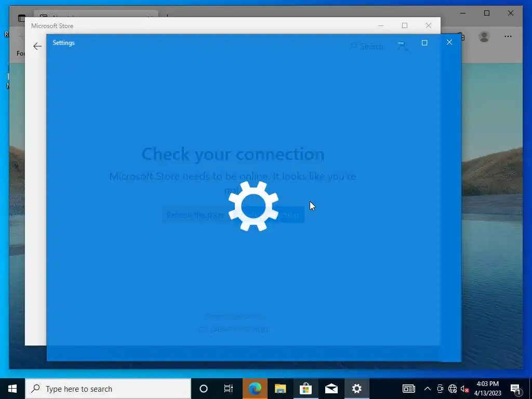This screenshot has width=532, height=399.
Task: Open the muted volume tray icon
Action: point(464,389)
